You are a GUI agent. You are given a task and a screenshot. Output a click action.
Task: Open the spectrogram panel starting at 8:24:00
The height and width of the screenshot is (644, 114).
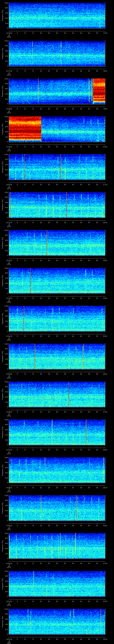(x=57, y=318)
